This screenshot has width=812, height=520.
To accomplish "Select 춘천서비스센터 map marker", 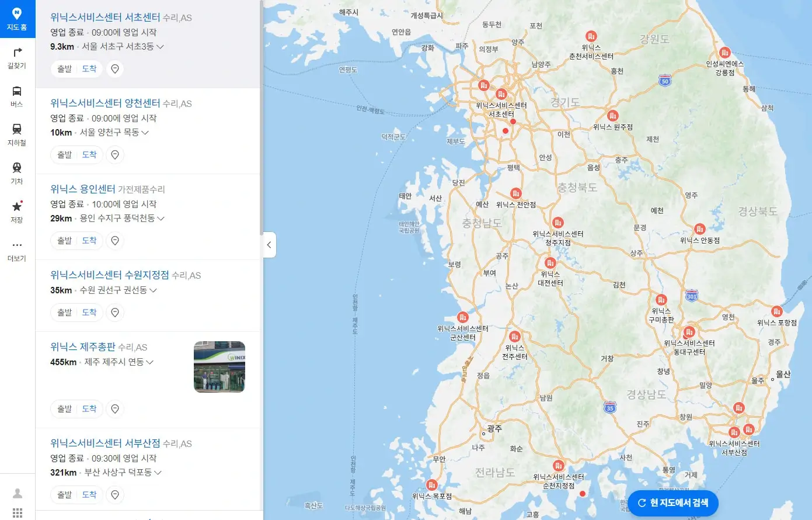I will tap(591, 36).
